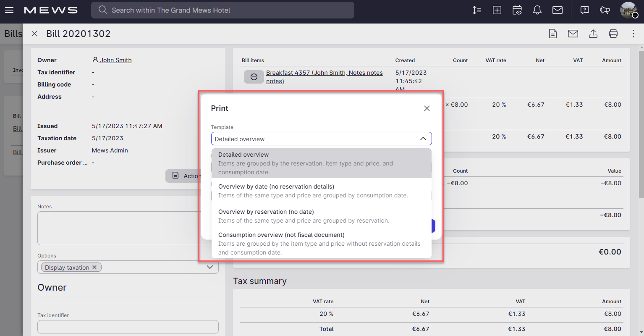Open the hamburger main menu
The image size is (644, 336).
(9, 10)
